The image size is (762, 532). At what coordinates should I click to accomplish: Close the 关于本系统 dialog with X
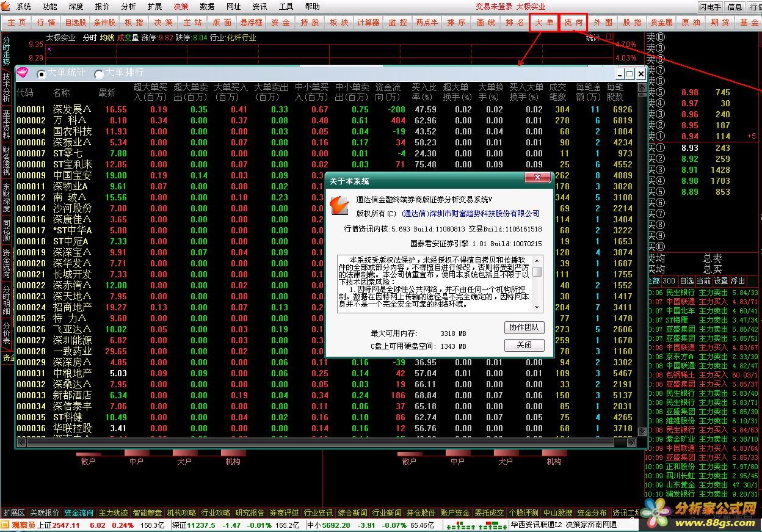click(538, 178)
